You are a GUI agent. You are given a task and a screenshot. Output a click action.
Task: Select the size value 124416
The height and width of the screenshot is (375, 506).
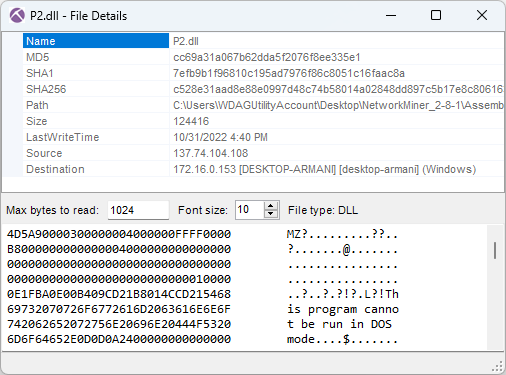click(191, 121)
